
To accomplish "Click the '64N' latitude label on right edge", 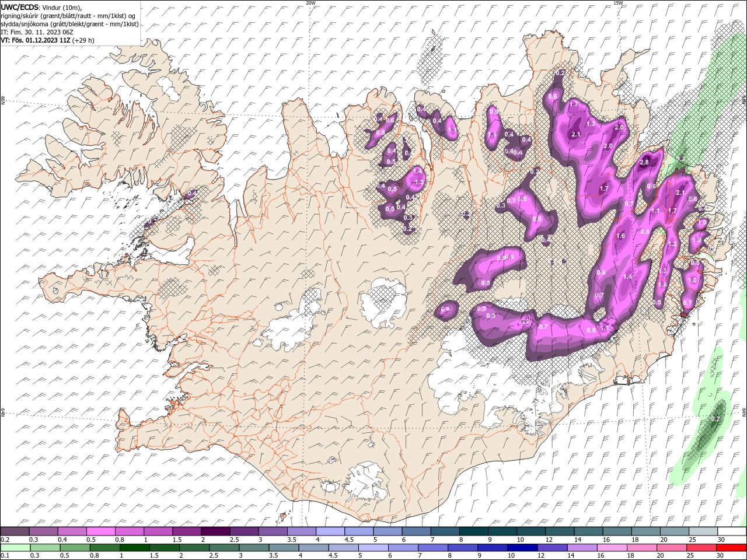I will (x=744, y=412).
